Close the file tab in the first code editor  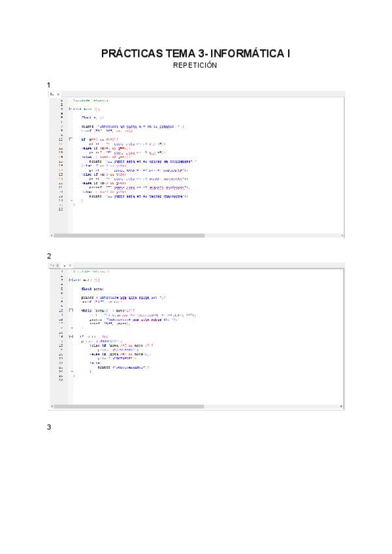click(58, 94)
